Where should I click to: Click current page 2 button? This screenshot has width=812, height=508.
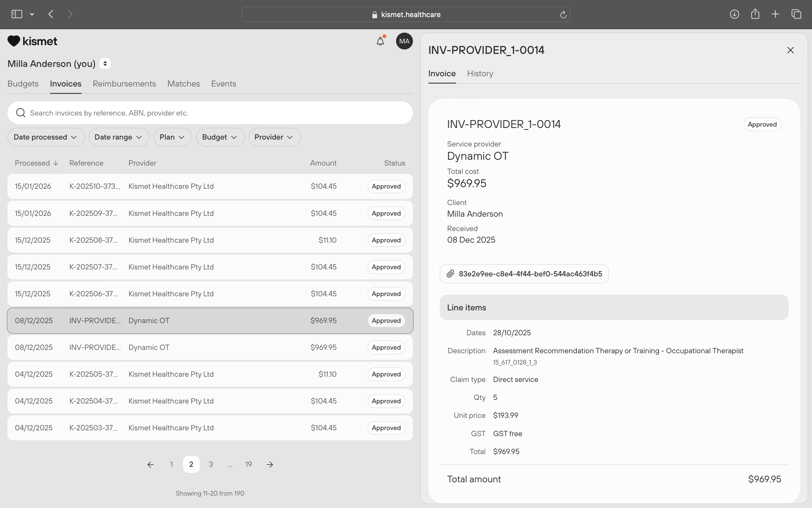coord(191,464)
